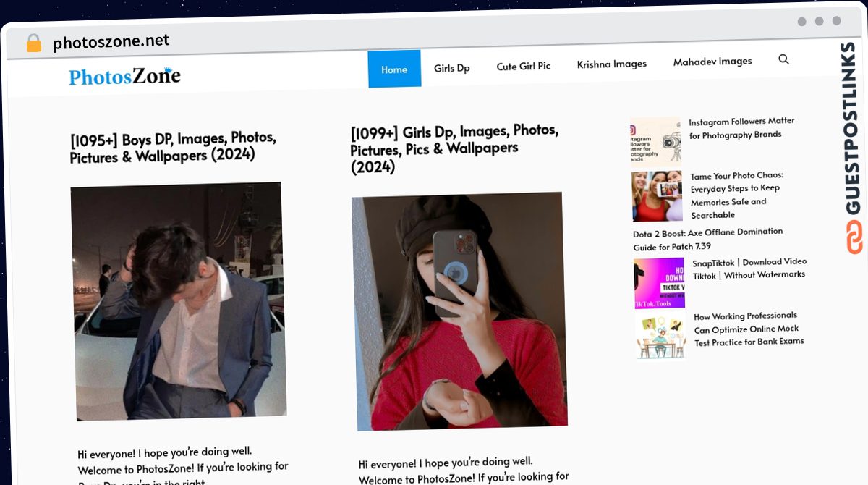Open the Boys DP article title

174,147
